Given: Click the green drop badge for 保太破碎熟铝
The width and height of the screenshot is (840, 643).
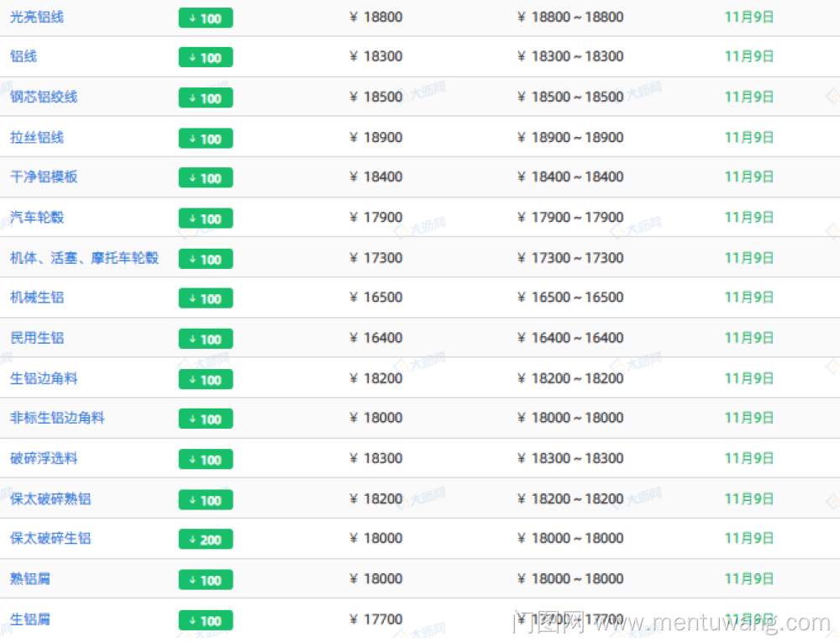Looking at the screenshot, I should (206, 499).
